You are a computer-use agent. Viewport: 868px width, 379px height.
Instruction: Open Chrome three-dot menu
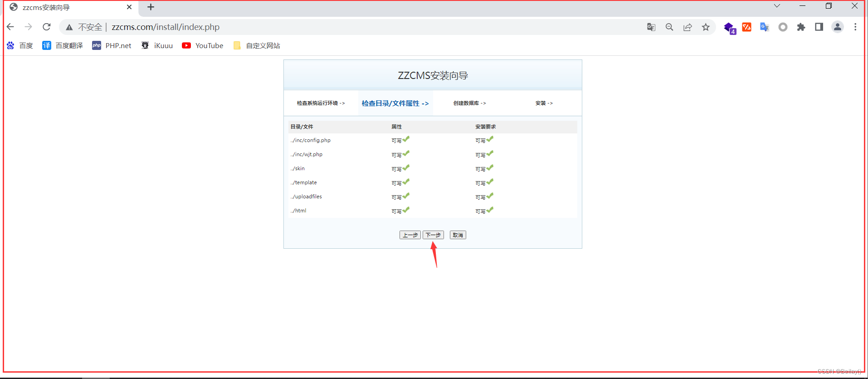(855, 27)
